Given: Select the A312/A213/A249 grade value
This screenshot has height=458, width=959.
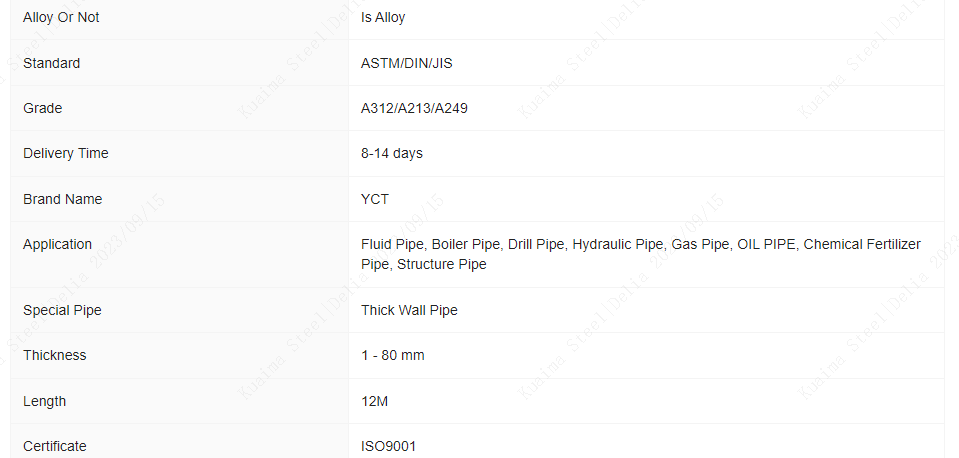Looking at the screenshot, I should pyautogui.click(x=414, y=108).
